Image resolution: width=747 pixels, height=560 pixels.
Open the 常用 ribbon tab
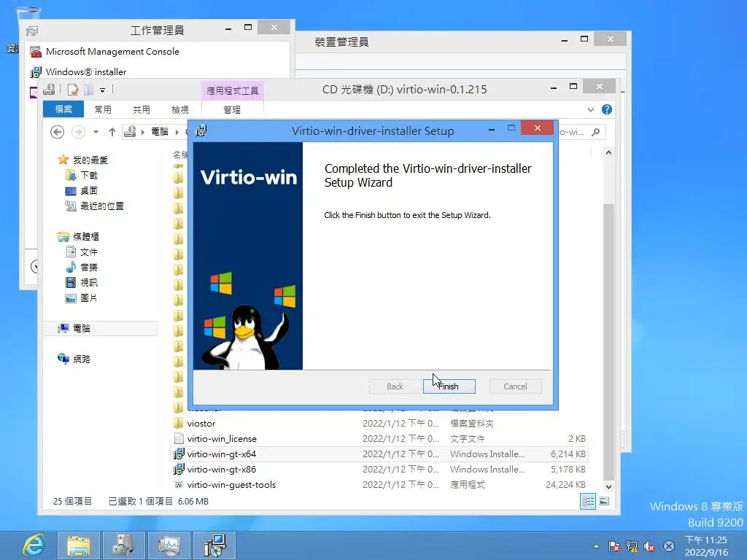tap(102, 110)
